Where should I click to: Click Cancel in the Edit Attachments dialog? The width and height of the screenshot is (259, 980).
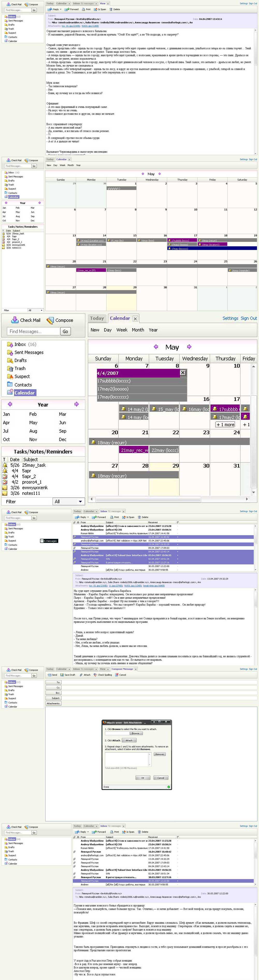pos(161,778)
